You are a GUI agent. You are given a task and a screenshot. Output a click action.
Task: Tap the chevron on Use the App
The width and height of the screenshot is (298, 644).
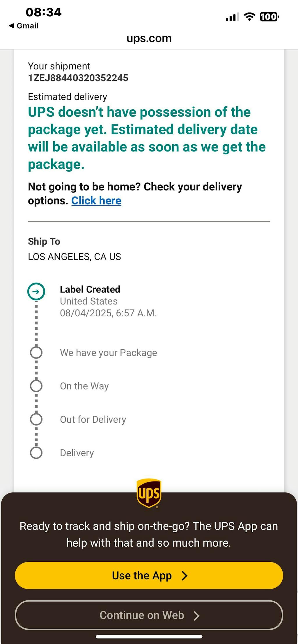pos(185,575)
